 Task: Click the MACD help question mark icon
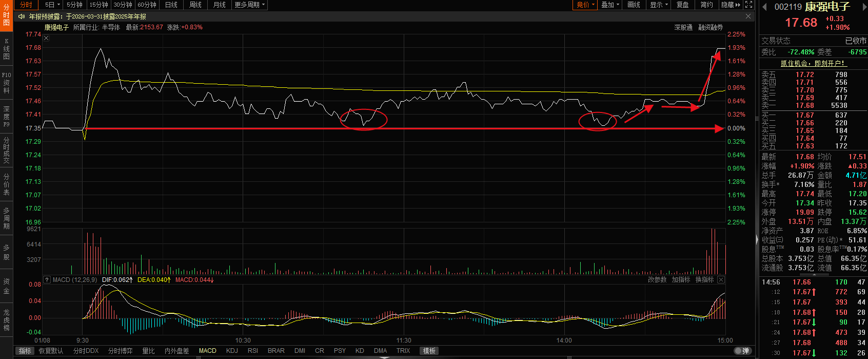point(47,280)
